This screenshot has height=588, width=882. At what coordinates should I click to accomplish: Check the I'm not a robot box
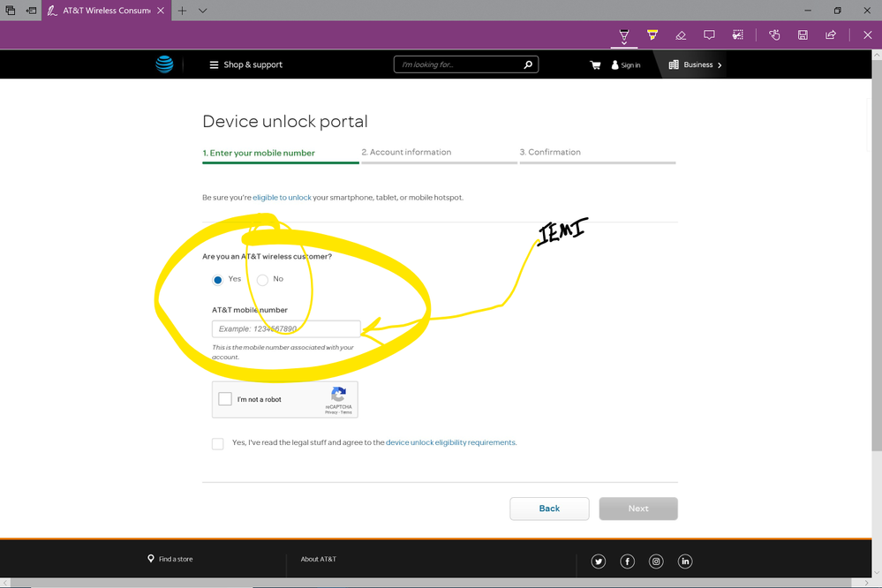point(225,399)
